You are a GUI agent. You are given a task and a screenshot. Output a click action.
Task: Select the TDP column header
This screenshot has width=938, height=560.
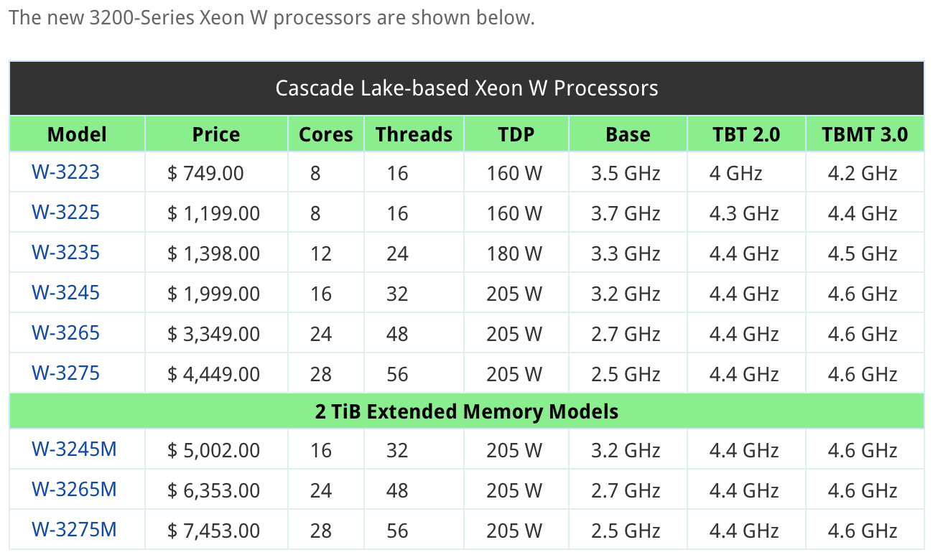click(x=516, y=134)
